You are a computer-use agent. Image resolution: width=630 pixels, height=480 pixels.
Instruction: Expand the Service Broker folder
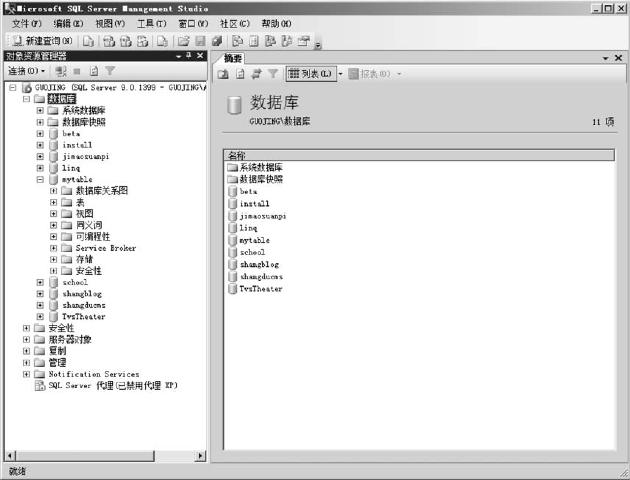pyautogui.click(x=53, y=248)
